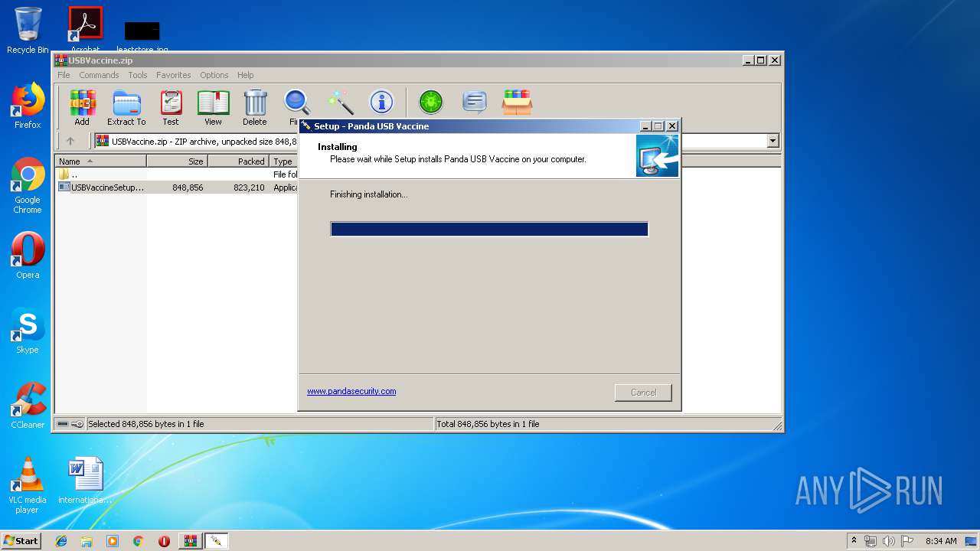Open the Favorites menu in WinRAR

click(174, 75)
